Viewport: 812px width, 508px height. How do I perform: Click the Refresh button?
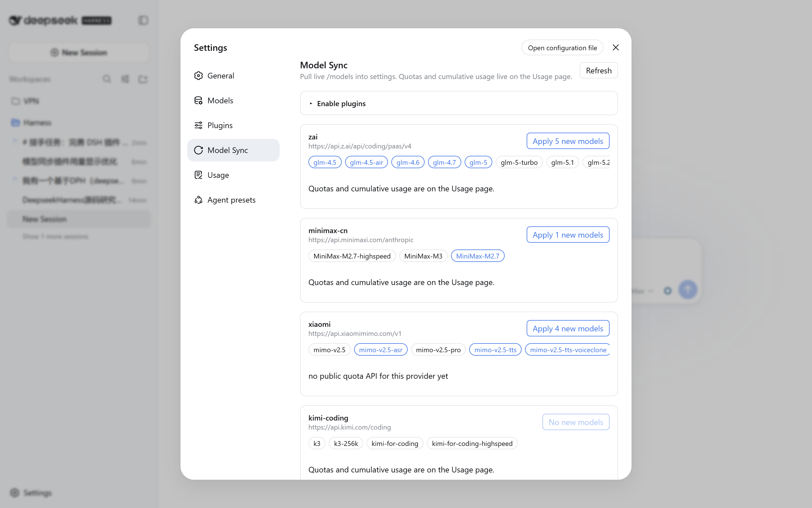(x=599, y=71)
